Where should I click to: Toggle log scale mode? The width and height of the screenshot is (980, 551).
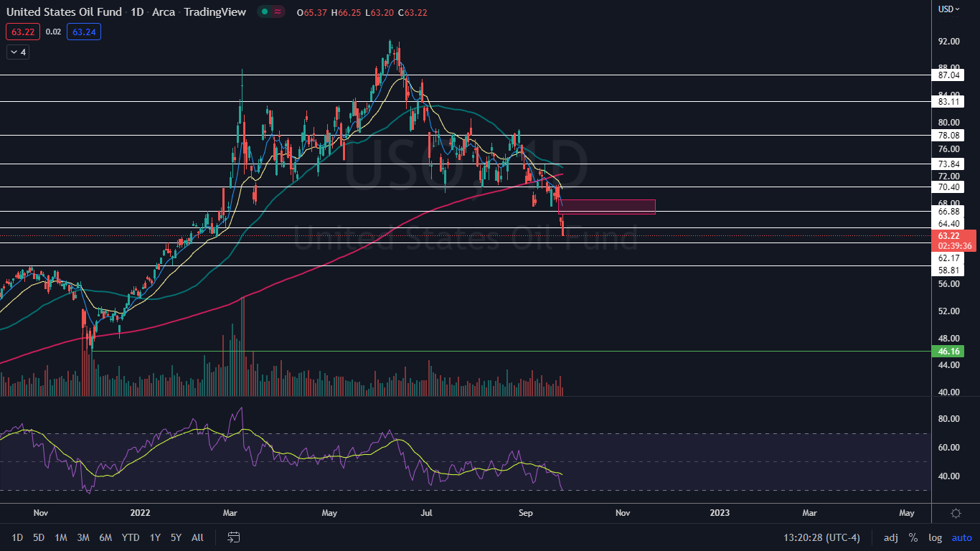coord(936,537)
